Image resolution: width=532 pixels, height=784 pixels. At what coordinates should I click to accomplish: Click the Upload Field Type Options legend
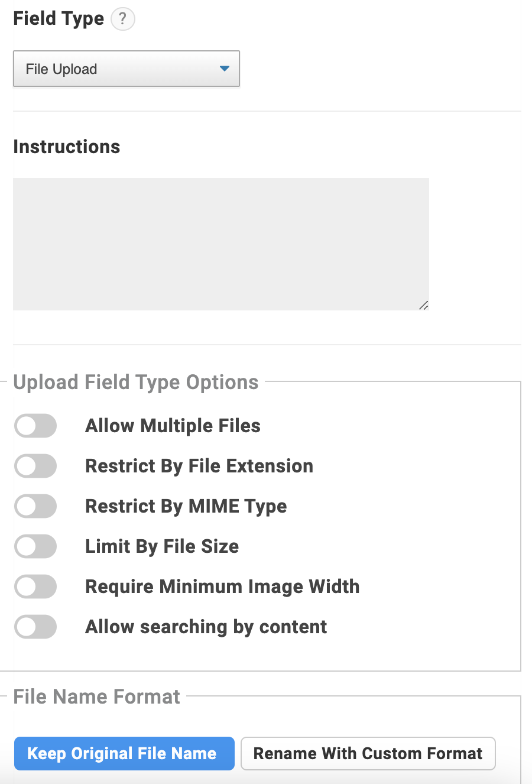(x=136, y=383)
